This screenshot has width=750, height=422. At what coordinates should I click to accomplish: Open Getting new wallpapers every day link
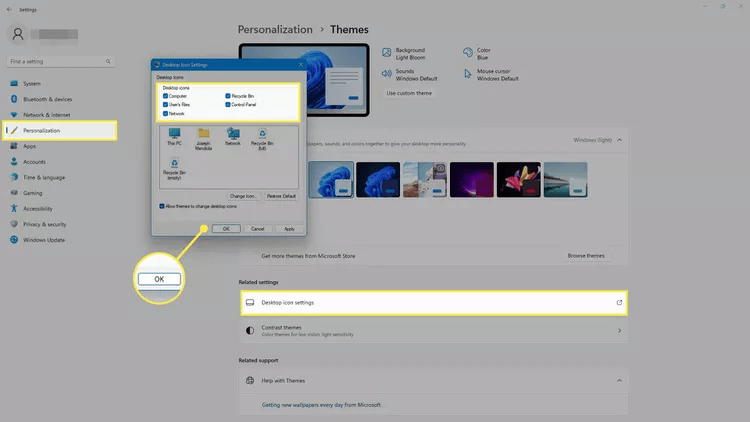coord(321,405)
